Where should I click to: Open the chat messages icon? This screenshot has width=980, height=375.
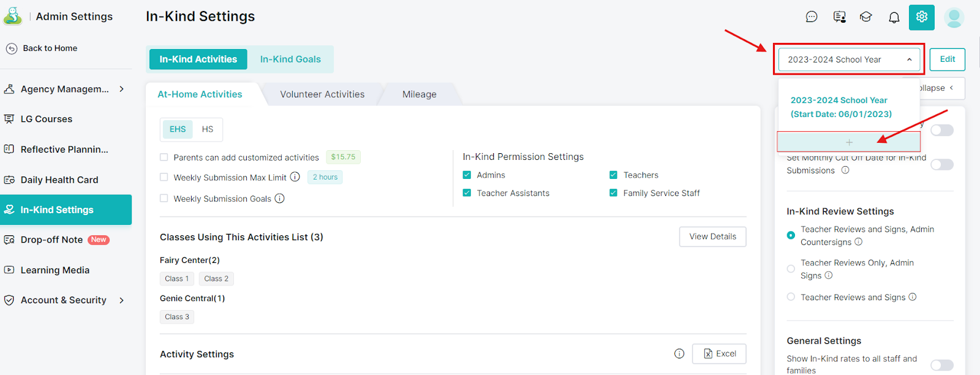click(812, 17)
